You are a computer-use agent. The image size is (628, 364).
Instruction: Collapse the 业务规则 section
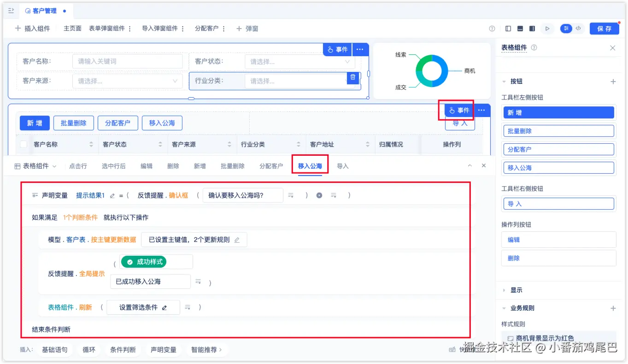tap(504, 308)
